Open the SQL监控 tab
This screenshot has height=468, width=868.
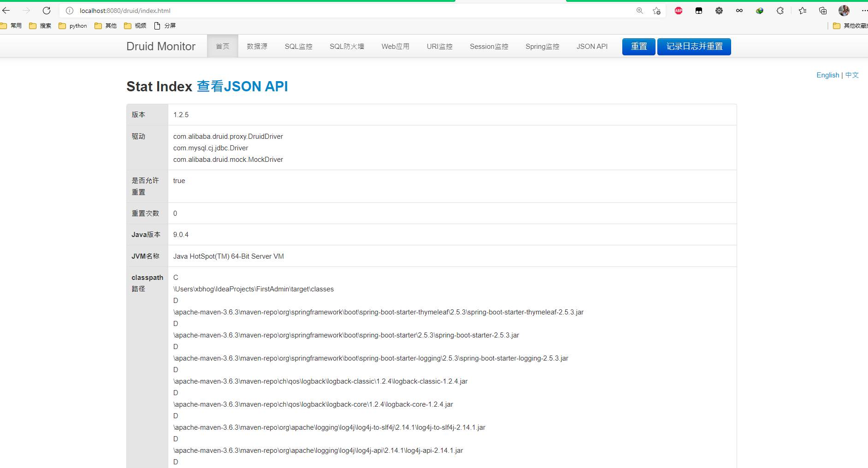point(299,46)
